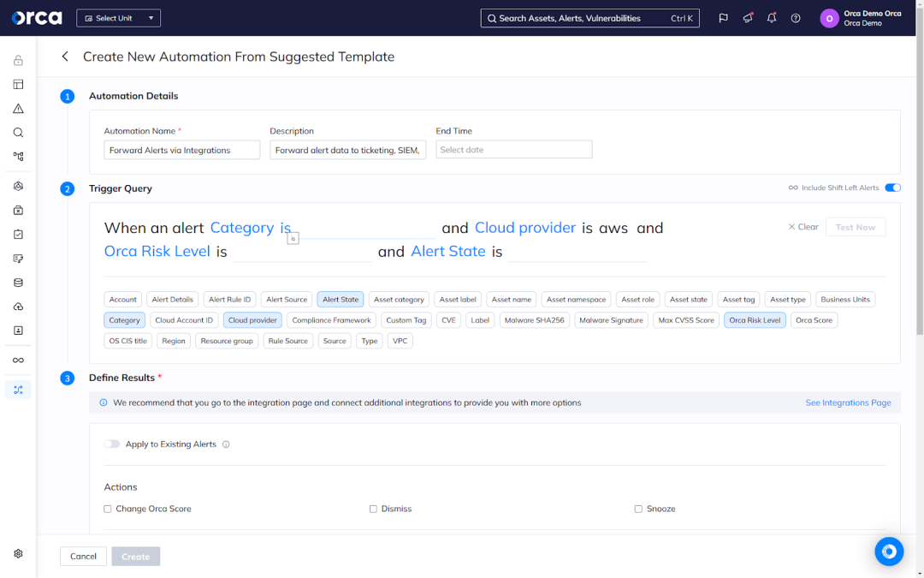This screenshot has width=924, height=578.
Task: Open the hexagon gear sidebar icon
Action: 18,187
